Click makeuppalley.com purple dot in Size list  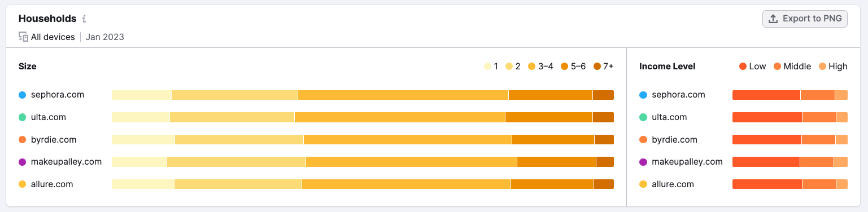[22, 162]
